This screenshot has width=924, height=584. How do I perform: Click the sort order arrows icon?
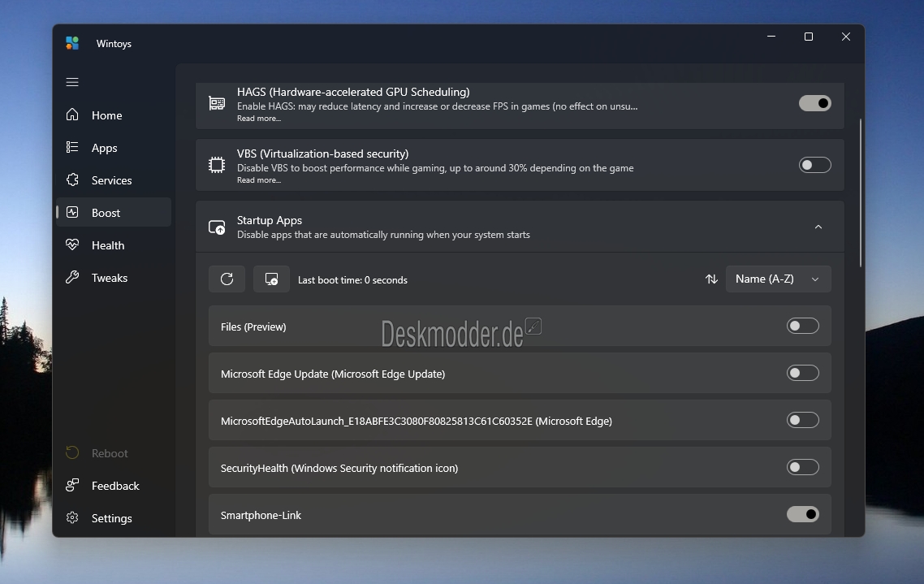pyautogui.click(x=711, y=279)
